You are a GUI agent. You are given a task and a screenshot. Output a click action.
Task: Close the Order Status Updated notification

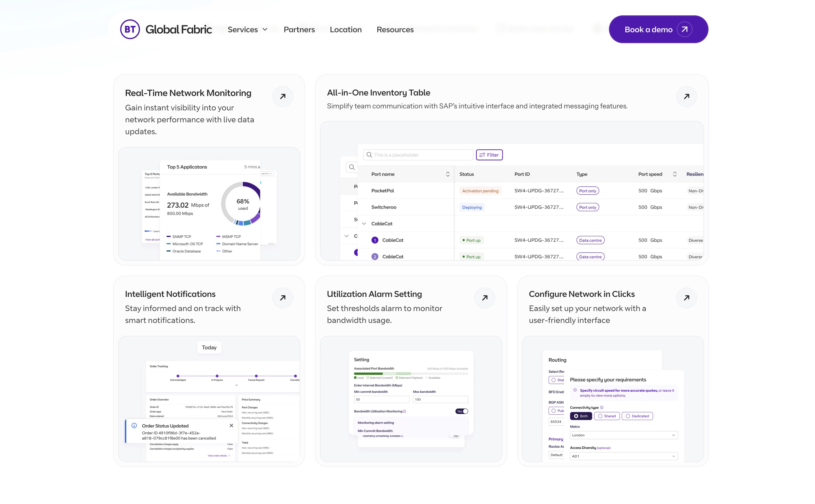231,425
